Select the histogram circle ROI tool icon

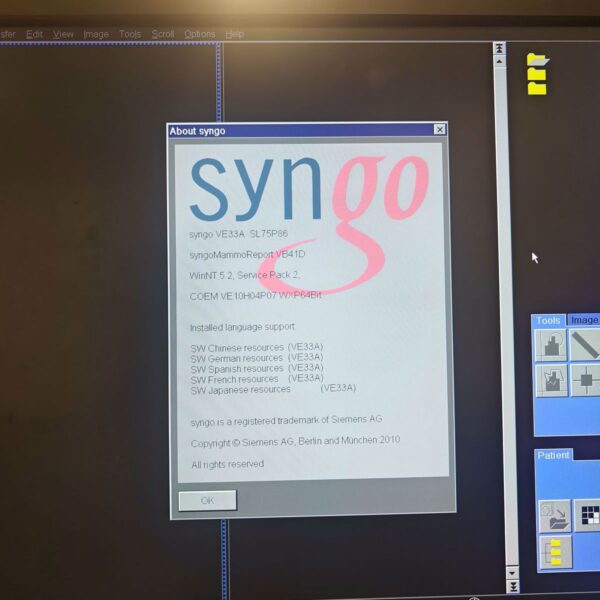551,345
